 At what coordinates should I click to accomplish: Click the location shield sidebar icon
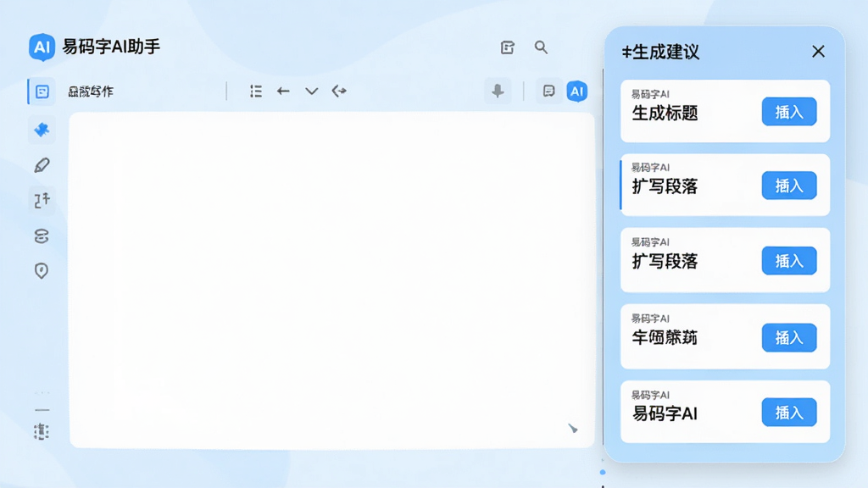coord(42,270)
